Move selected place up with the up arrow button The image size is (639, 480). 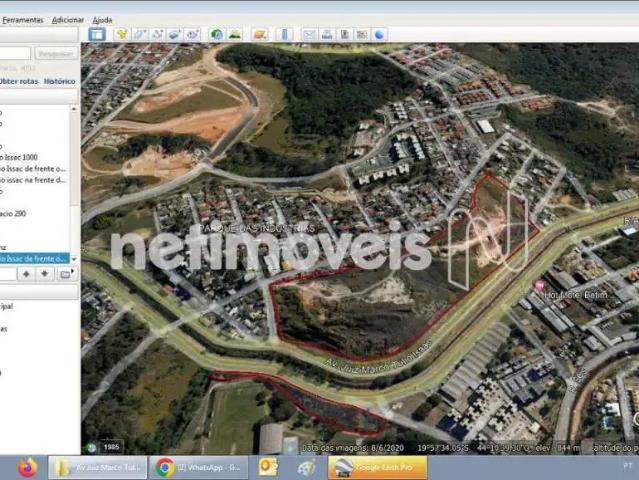26,274
